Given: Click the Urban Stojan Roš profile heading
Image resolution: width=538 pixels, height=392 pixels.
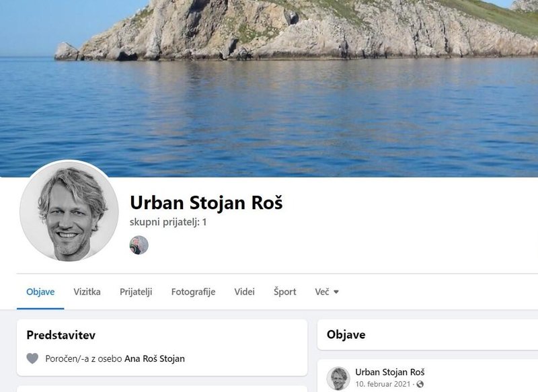Looking at the screenshot, I should coord(206,202).
